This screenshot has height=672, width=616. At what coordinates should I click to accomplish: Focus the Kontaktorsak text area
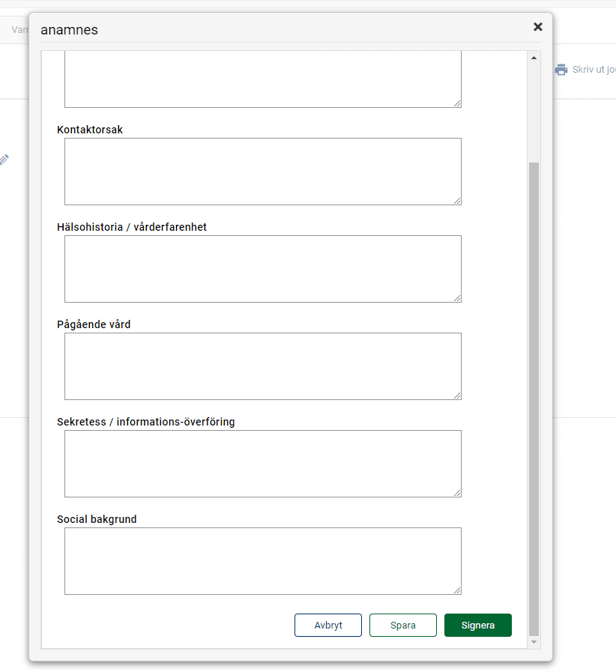click(263, 172)
